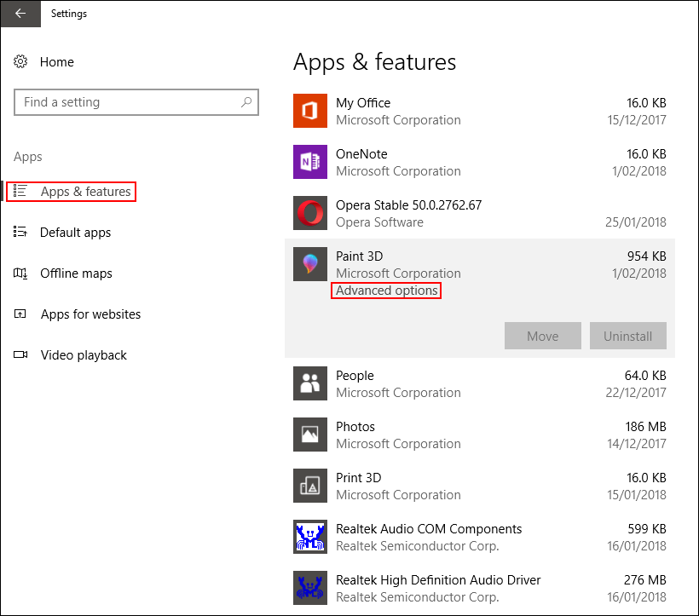699x616 pixels.
Task: Select Opera Stable 50.0.2762.67 entry name
Action: 409,205
